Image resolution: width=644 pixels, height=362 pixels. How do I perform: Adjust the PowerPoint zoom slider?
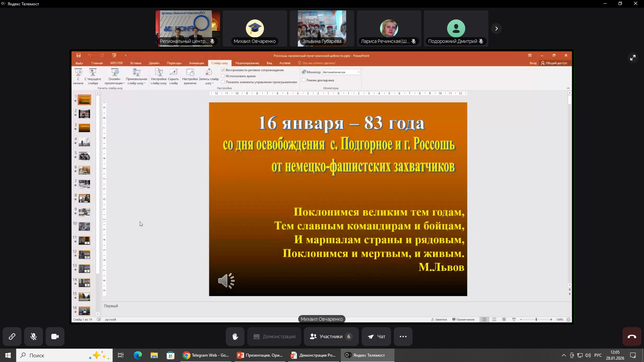(536, 319)
